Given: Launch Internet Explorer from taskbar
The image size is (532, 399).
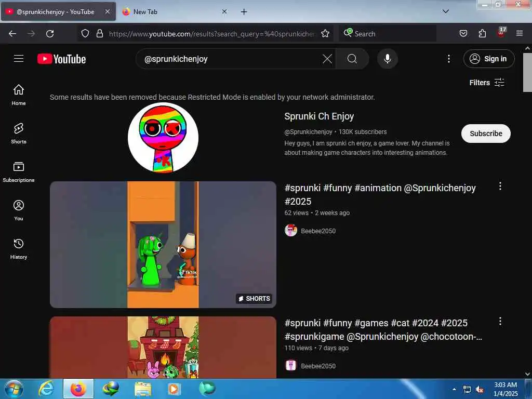Looking at the screenshot, I should [x=46, y=389].
